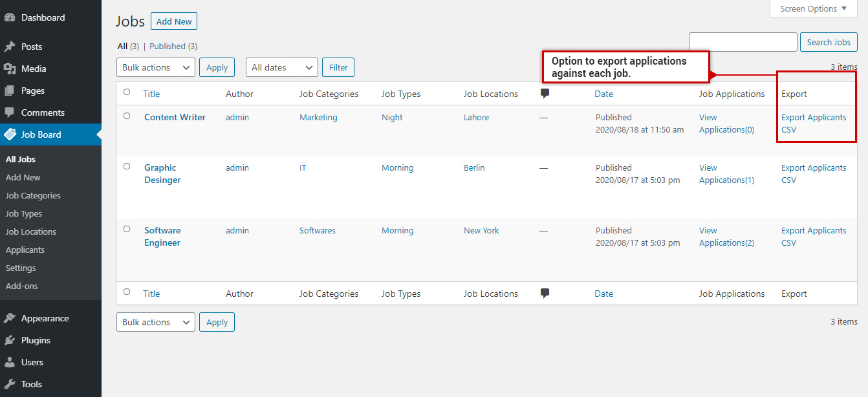This screenshot has width=868, height=397.
Task: Select the Content Writer job checkbox
Action: pyautogui.click(x=127, y=116)
